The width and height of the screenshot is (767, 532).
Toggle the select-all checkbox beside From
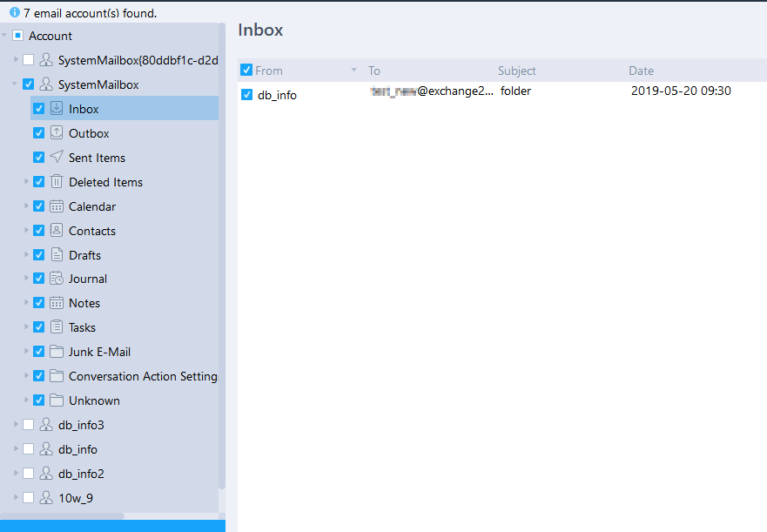click(x=247, y=70)
